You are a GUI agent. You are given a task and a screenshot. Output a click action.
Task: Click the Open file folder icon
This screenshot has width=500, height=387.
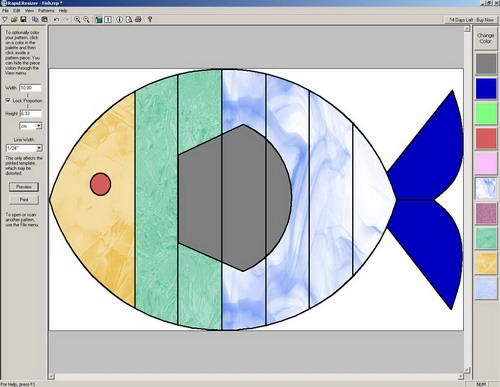tap(14, 20)
